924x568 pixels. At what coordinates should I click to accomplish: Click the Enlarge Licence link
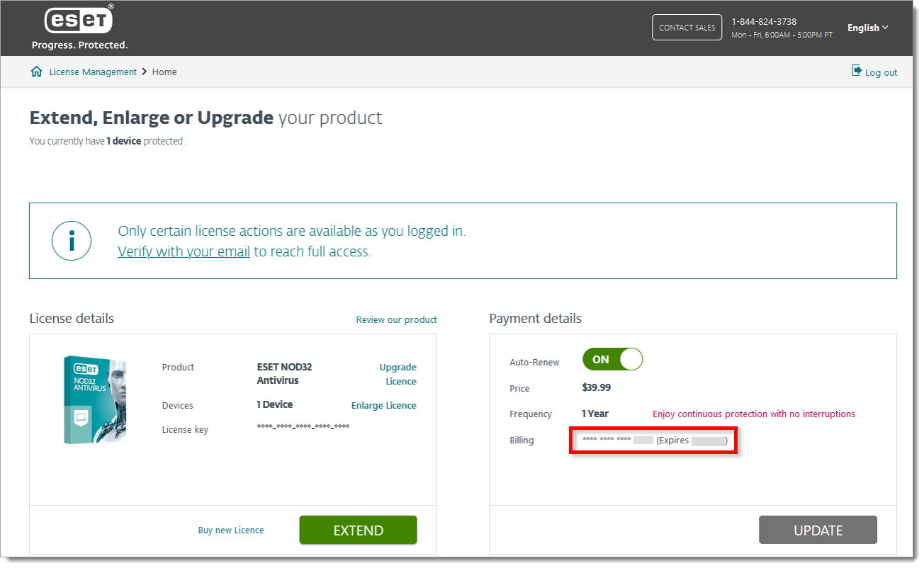[x=383, y=405]
